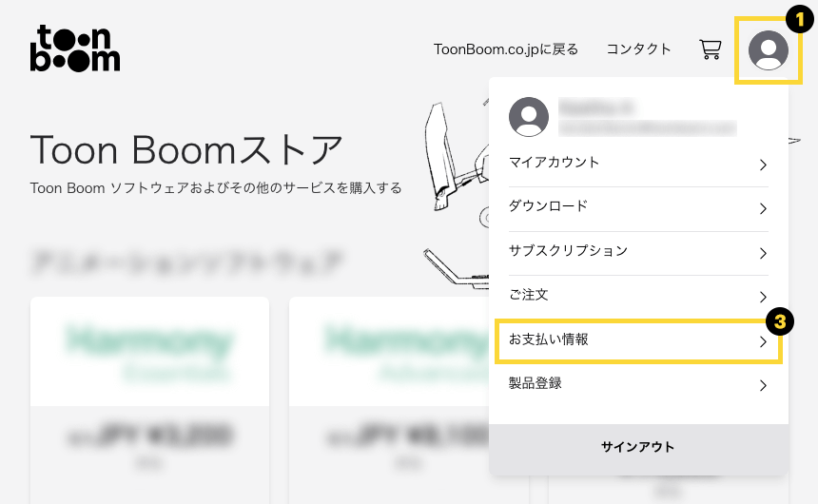
Task: Click the profile picture inside dropdown menu
Action: pyautogui.click(x=529, y=116)
